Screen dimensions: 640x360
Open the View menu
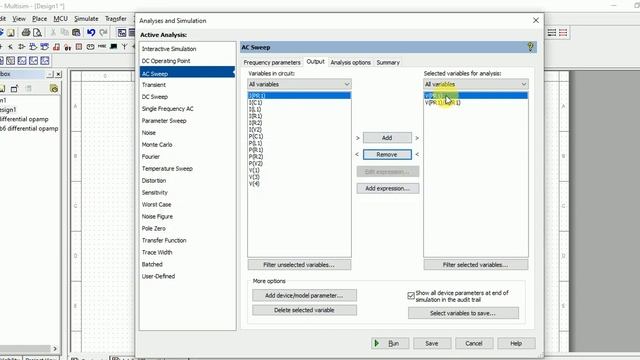point(19,19)
